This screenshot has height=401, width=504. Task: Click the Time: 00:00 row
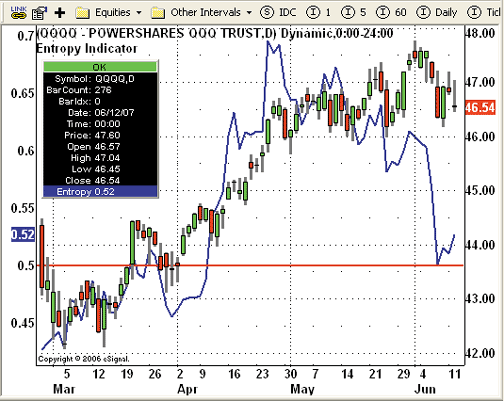coord(100,124)
